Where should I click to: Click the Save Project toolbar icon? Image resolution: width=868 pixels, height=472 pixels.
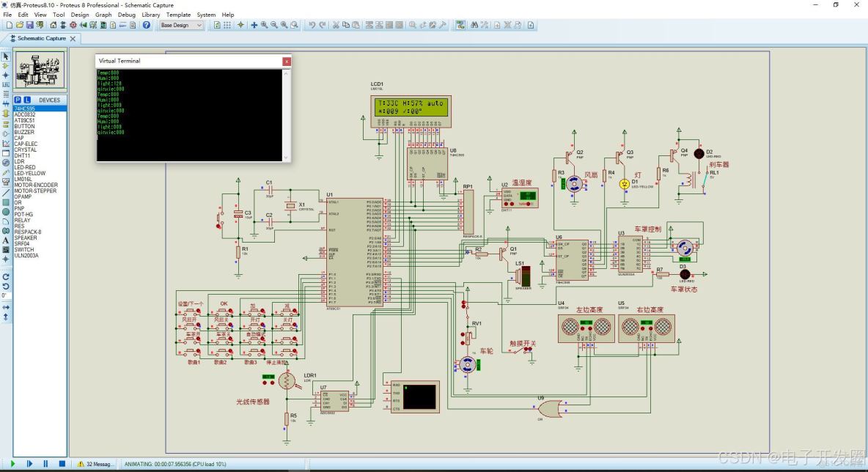point(30,25)
